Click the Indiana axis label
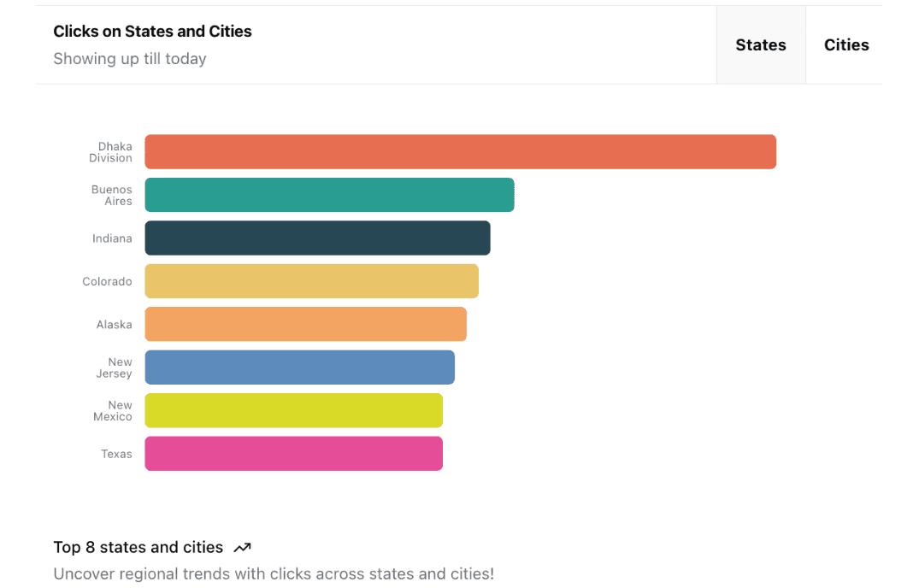The height and width of the screenshot is (588, 919). tap(112, 238)
